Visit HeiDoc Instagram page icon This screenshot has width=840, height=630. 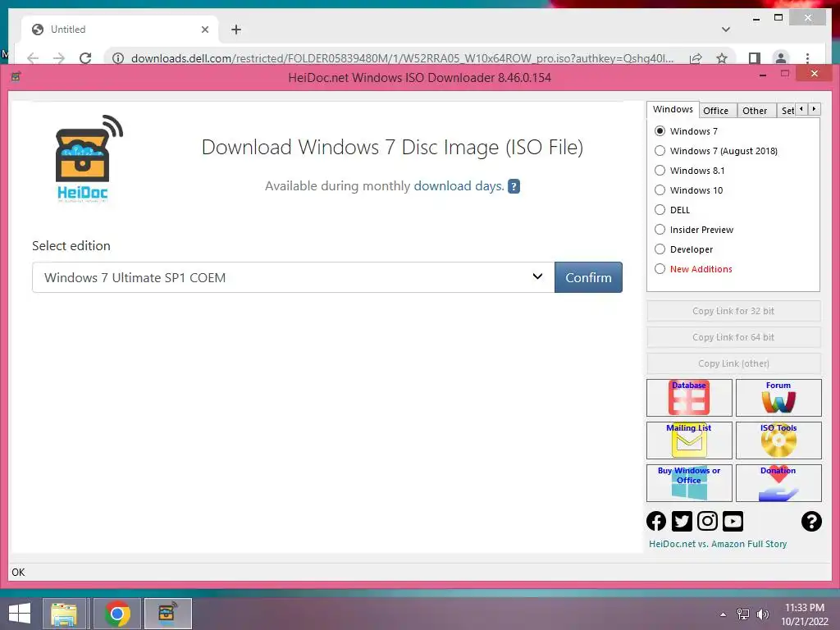(x=707, y=521)
